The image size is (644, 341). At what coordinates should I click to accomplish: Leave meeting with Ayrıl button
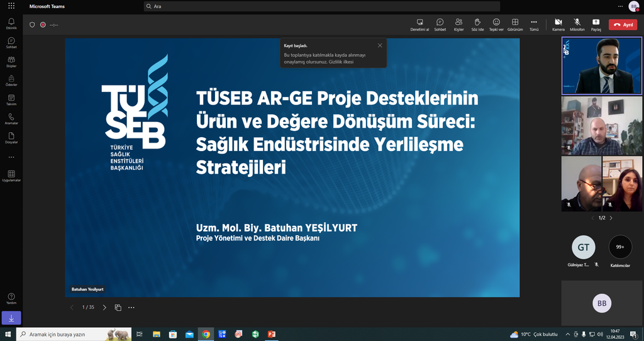[623, 25]
